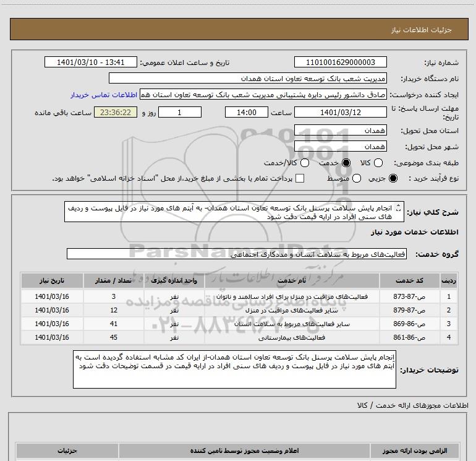Select service code ص-87-879
The width and height of the screenshot is (476, 461).
[x=409, y=310]
